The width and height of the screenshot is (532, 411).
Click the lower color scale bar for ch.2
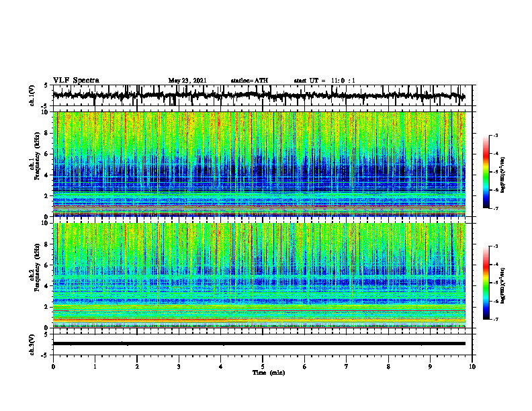486,283
